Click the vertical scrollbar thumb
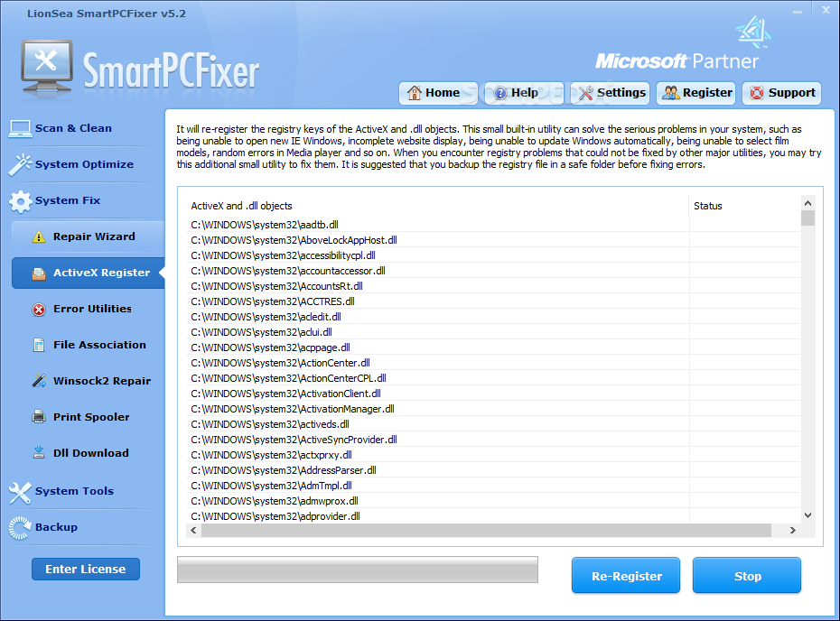Screen dimensions: 840x621 pyautogui.click(x=807, y=218)
